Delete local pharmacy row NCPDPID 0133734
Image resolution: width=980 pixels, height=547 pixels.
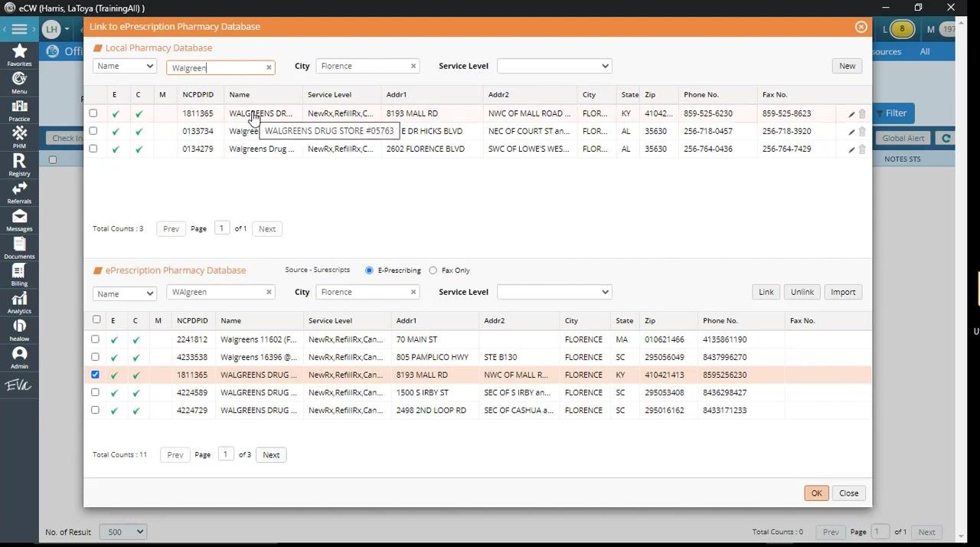point(862,132)
